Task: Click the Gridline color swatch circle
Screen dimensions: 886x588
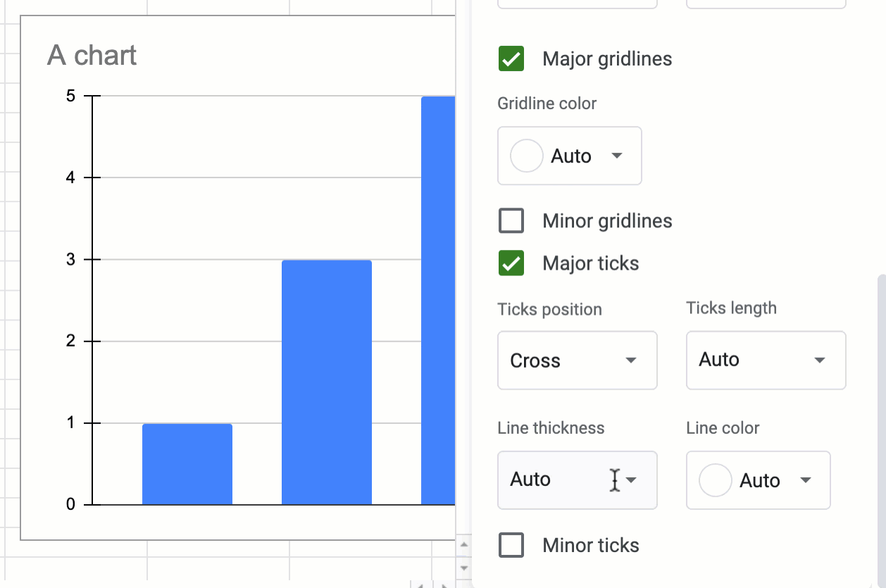Action: [526, 156]
